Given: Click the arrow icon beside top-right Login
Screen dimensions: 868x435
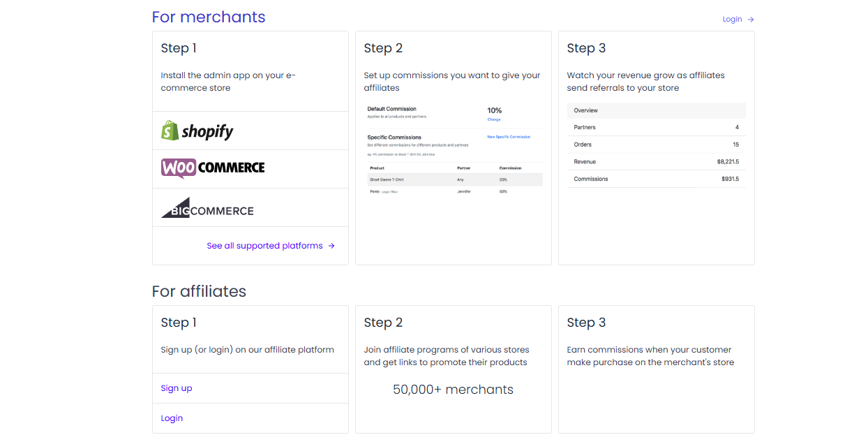Looking at the screenshot, I should coord(751,19).
